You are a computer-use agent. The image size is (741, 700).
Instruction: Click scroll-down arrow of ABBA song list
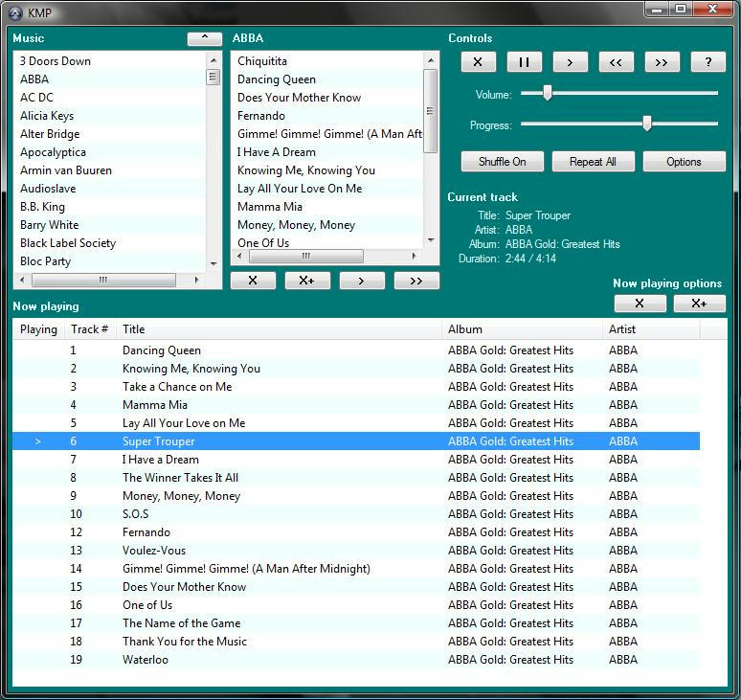(x=431, y=240)
